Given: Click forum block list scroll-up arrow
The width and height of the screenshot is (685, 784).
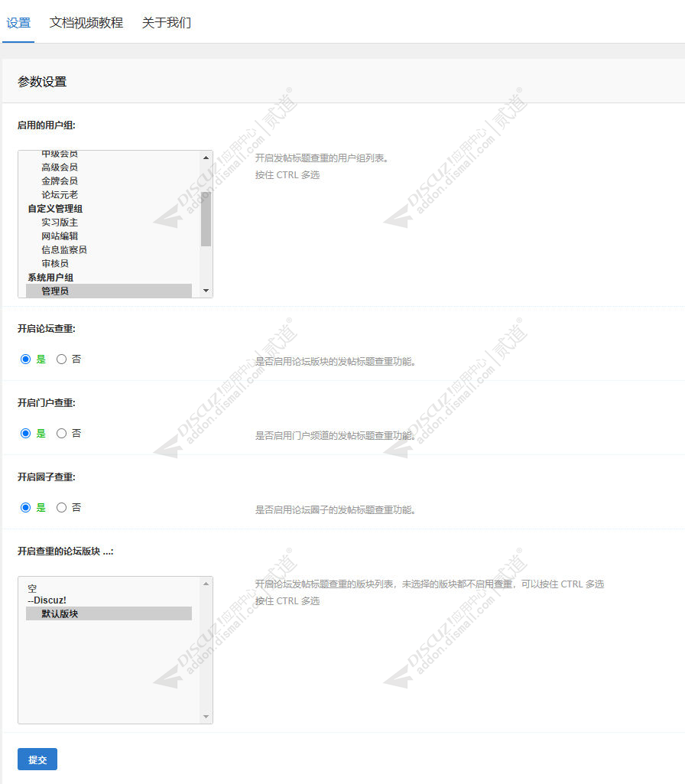Looking at the screenshot, I should pos(206,584).
